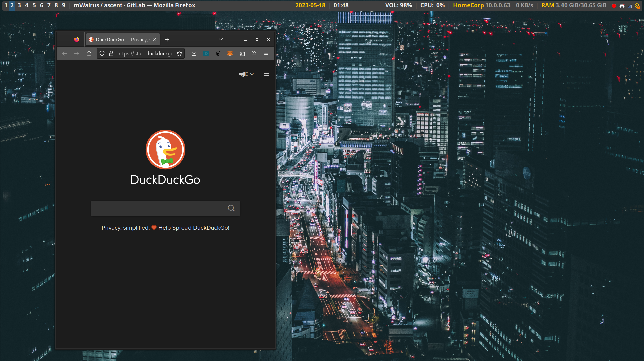
Task: Open the Downloads panel
Action: coord(194,53)
